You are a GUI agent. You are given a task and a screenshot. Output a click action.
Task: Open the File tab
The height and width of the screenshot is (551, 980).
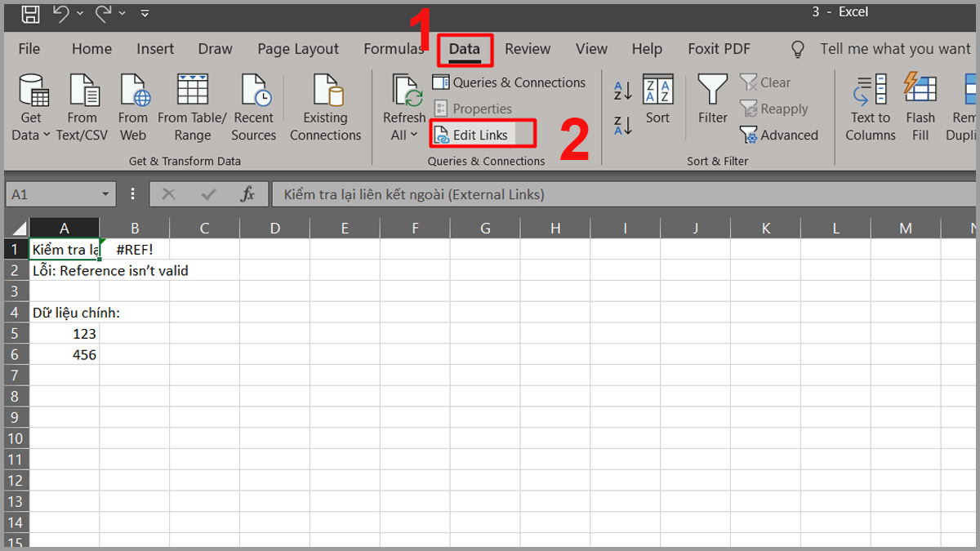click(x=29, y=49)
